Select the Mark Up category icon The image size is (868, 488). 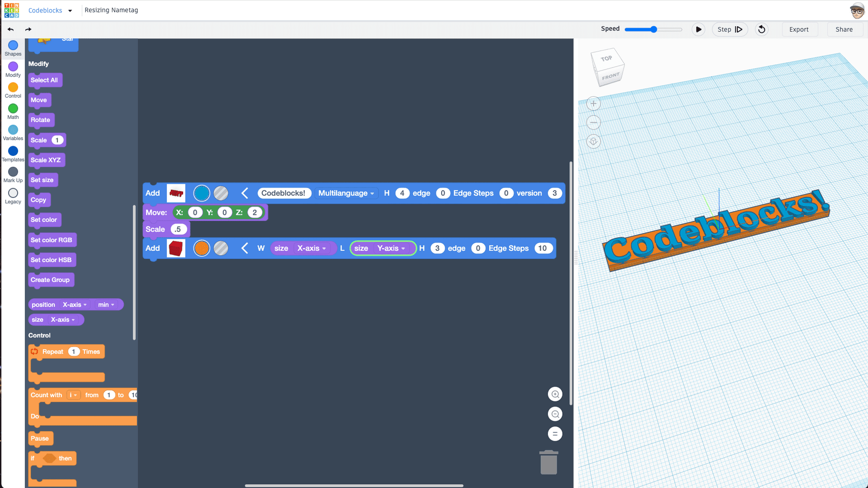pyautogui.click(x=13, y=173)
